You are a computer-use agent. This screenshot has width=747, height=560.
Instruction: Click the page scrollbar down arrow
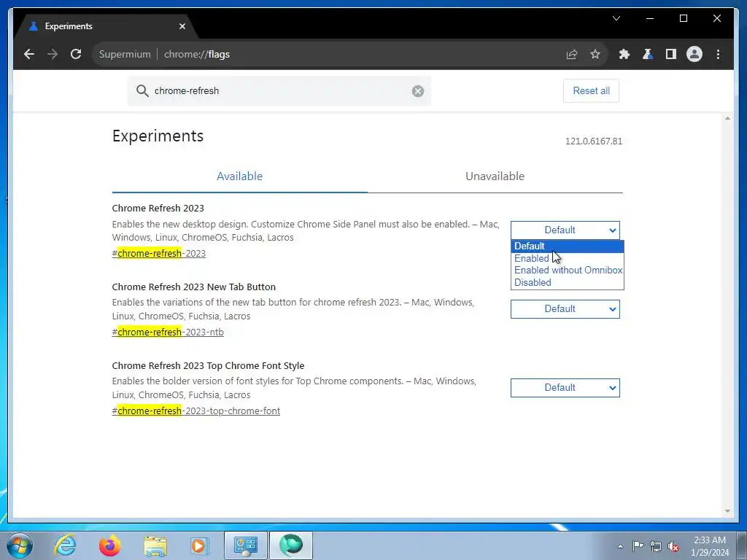[727, 511]
